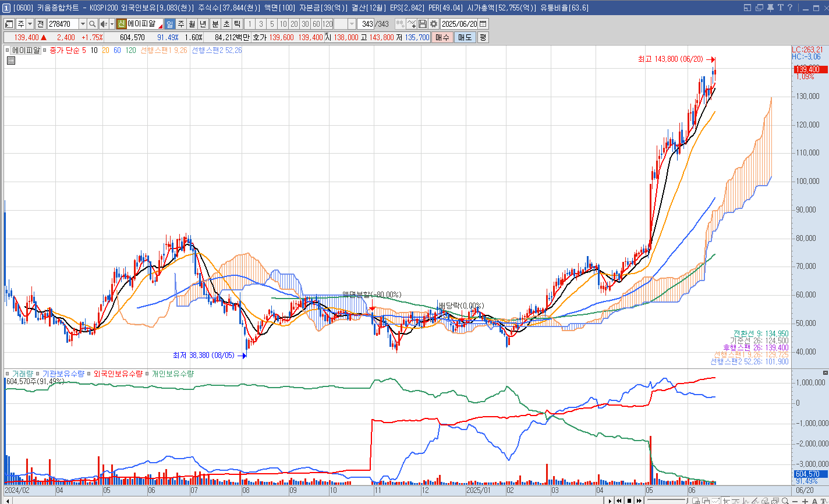Select the 월 monthly period button
Screen dimensions: 829x504
click(192, 24)
